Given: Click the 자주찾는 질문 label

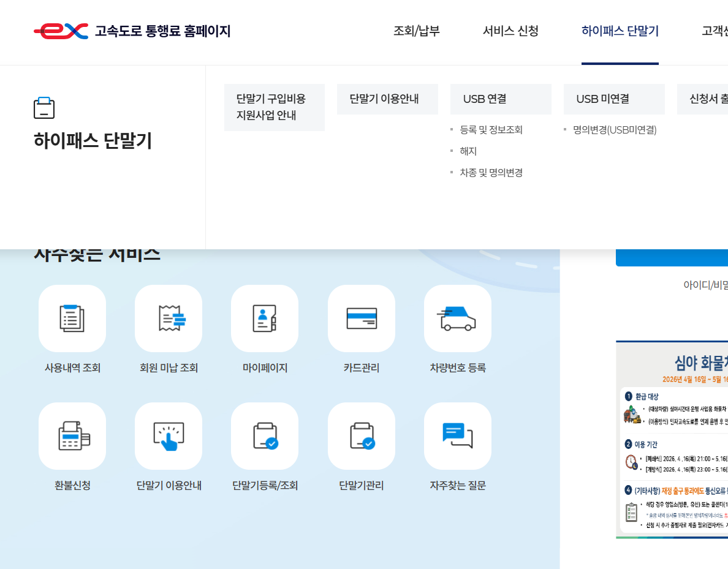Looking at the screenshot, I should tap(458, 486).
